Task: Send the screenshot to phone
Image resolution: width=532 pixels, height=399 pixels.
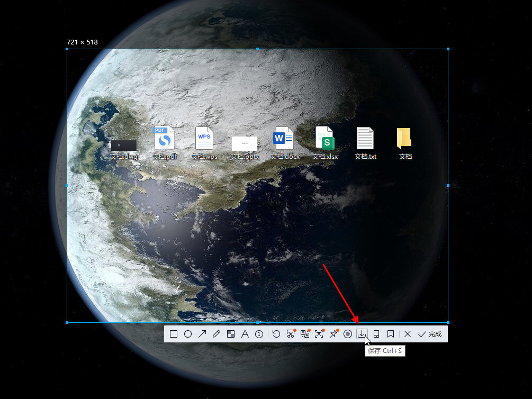Action: click(376, 334)
